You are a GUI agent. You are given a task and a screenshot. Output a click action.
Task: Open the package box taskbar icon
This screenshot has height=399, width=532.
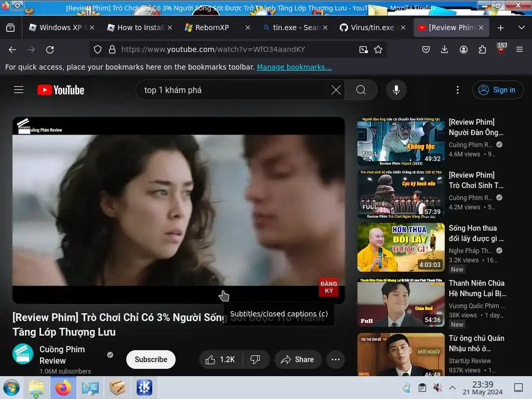(117, 388)
